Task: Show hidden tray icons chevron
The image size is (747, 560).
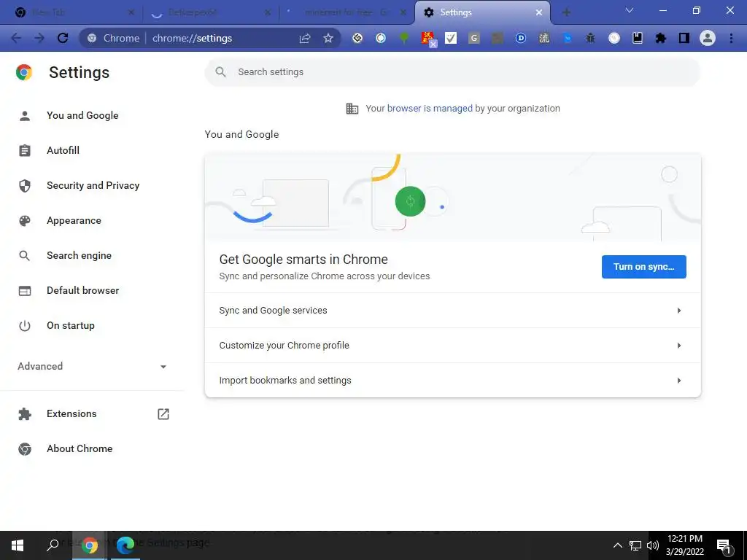Action: pyautogui.click(x=617, y=545)
